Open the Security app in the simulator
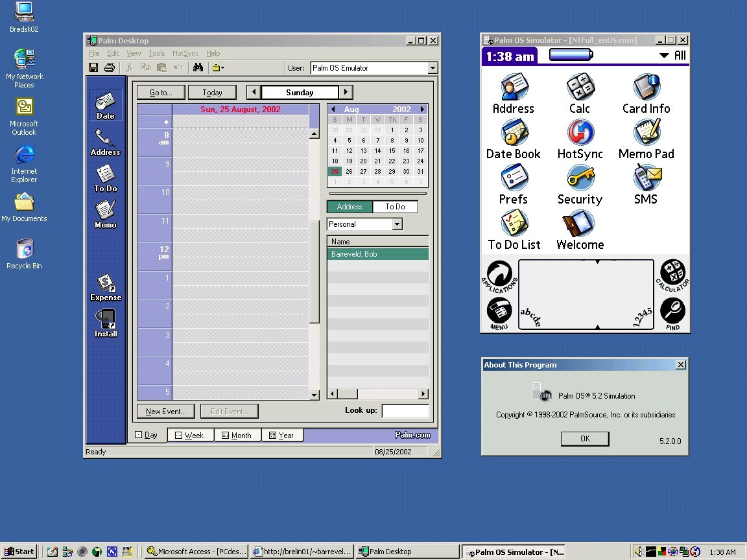 click(x=580, y=184)
